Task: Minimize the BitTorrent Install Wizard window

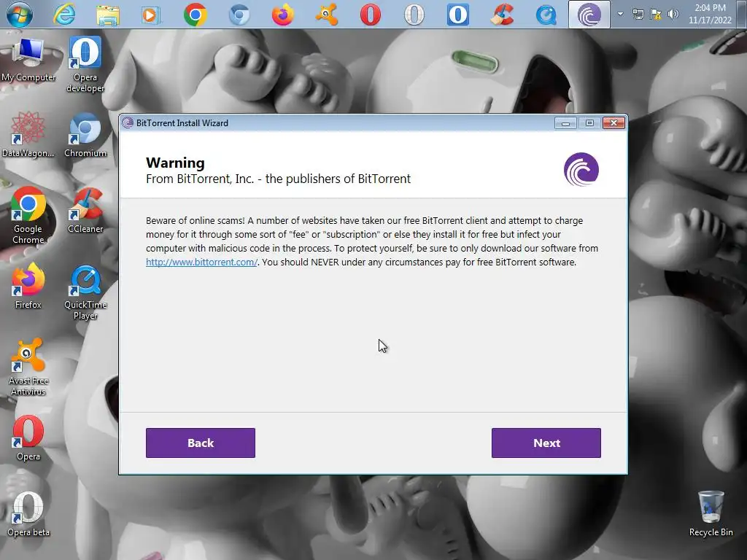Action: [x=565, y=123]
